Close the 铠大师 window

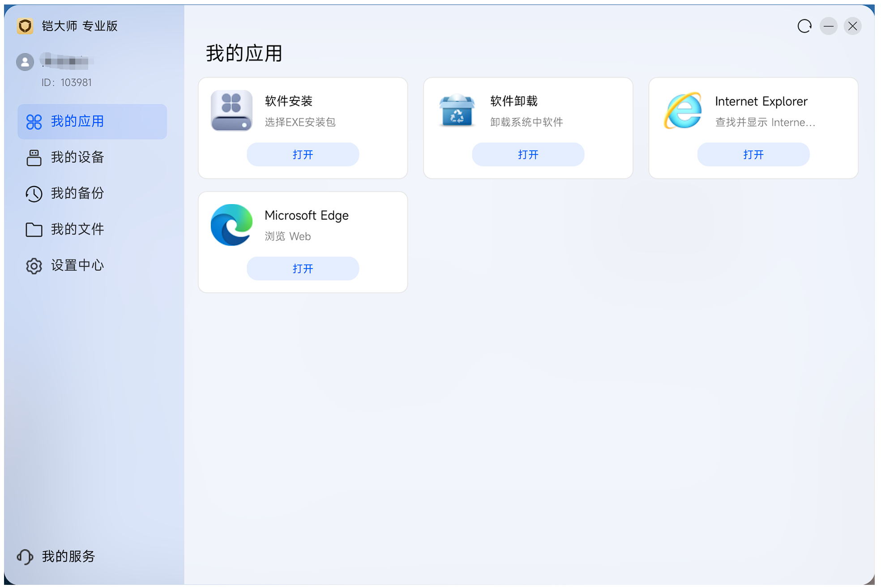853,26
